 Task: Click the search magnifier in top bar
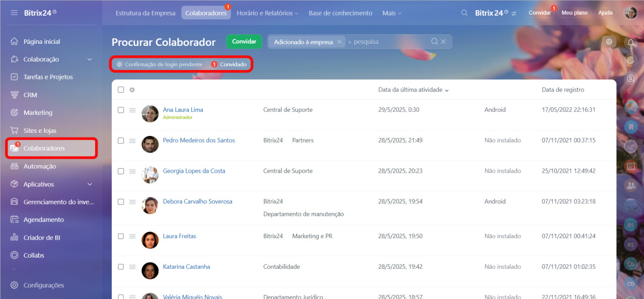tap(464, 13)
